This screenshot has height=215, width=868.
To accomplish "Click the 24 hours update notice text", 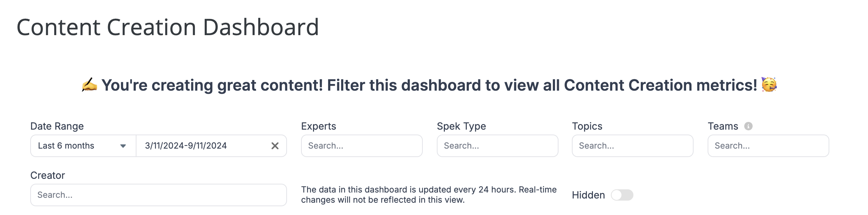I will point(429,195).
